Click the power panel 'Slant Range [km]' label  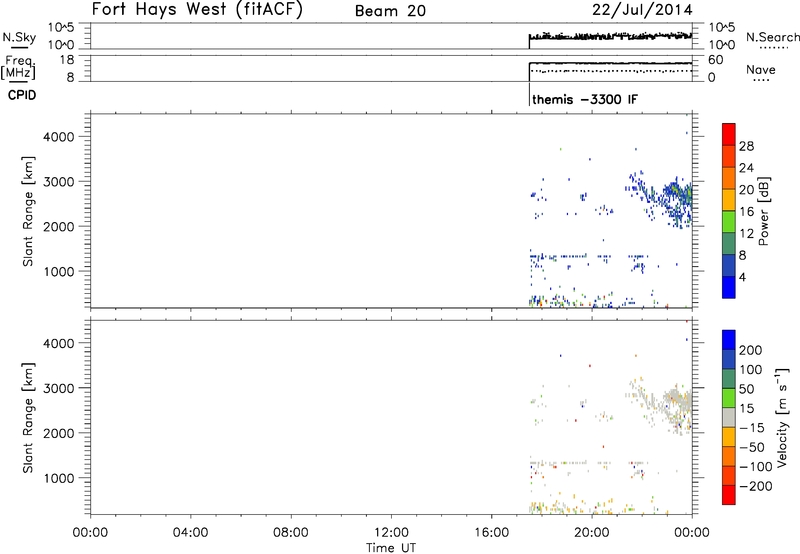point(28,211)
